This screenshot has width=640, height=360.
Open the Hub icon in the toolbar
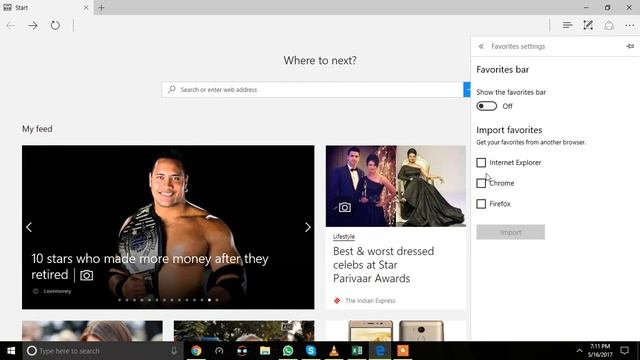[x=567, y=25]
